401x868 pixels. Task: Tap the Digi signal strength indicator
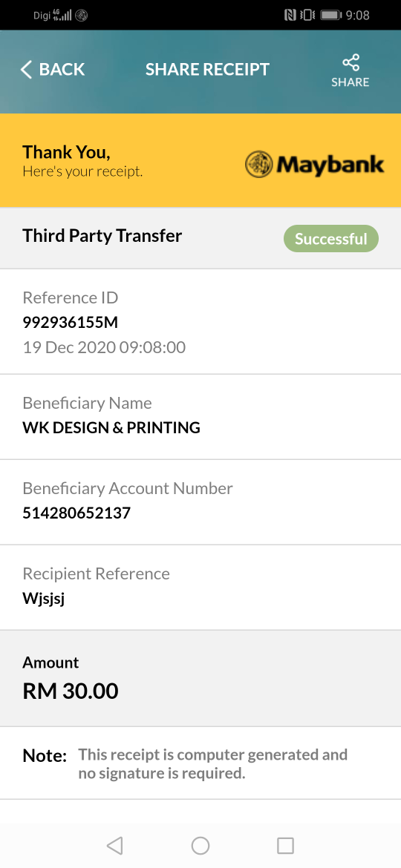coord(62,15)
